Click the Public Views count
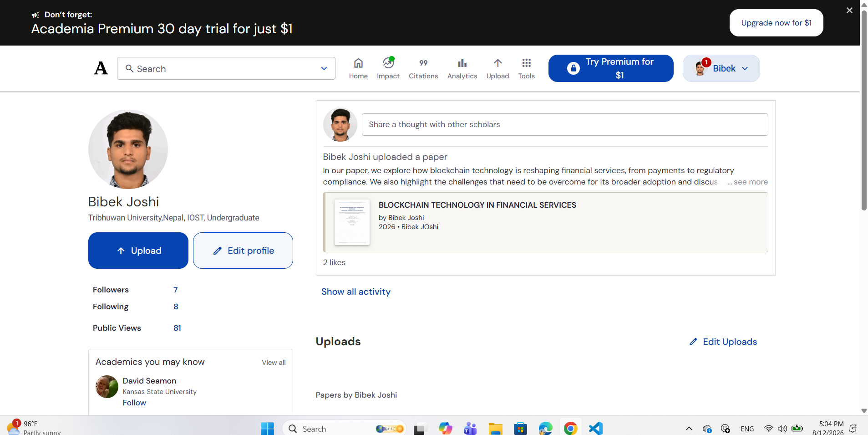Screen dimensions: 868x435 [x=177, y=328]
